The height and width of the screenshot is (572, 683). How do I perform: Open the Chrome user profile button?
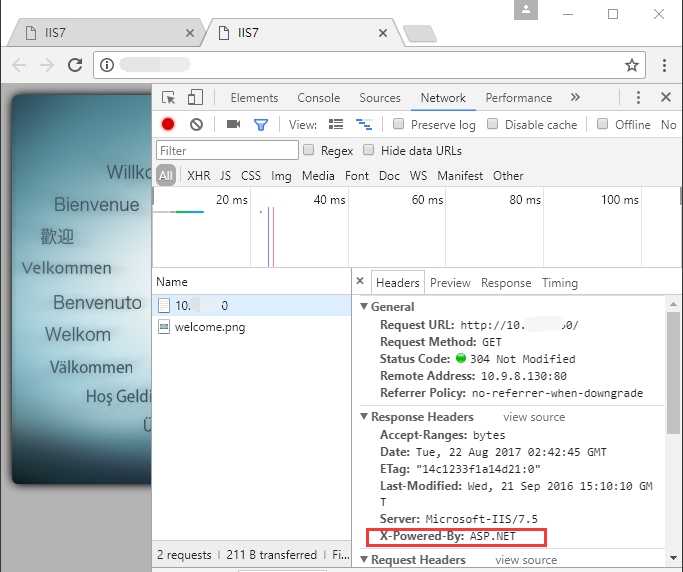(526, 10)
